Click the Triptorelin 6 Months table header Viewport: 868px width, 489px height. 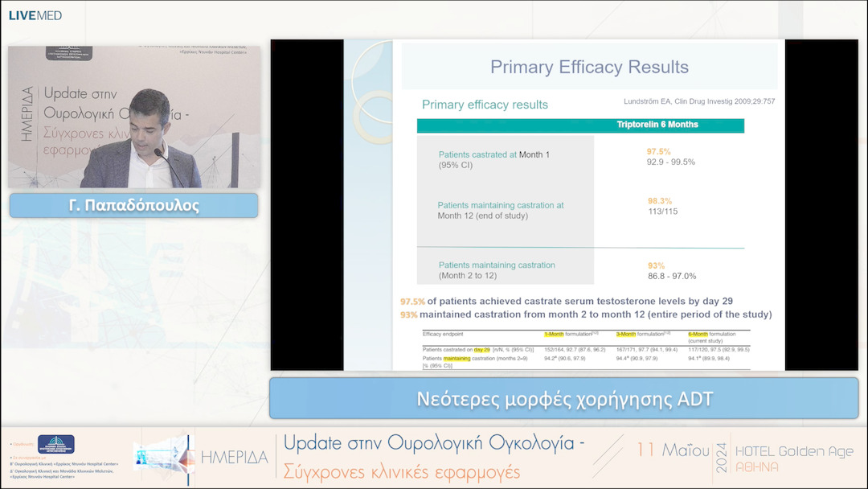[657, 125]
